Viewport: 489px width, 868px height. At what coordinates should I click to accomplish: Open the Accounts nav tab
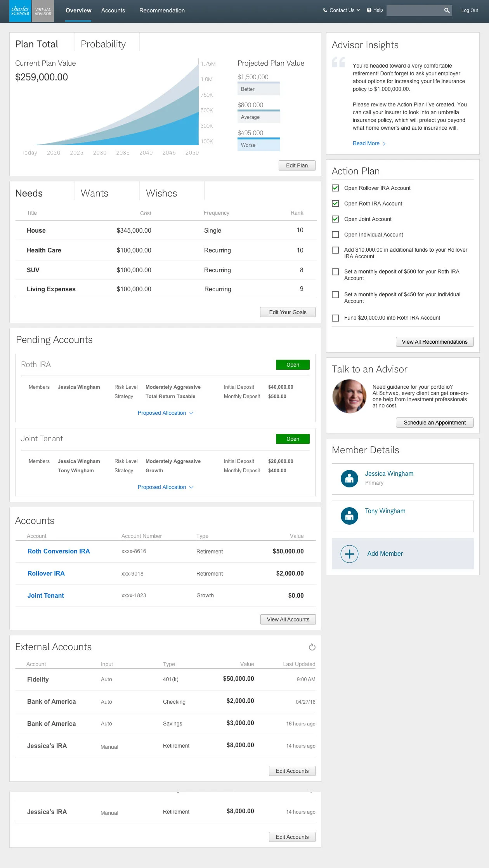click(x=113, y=10)
